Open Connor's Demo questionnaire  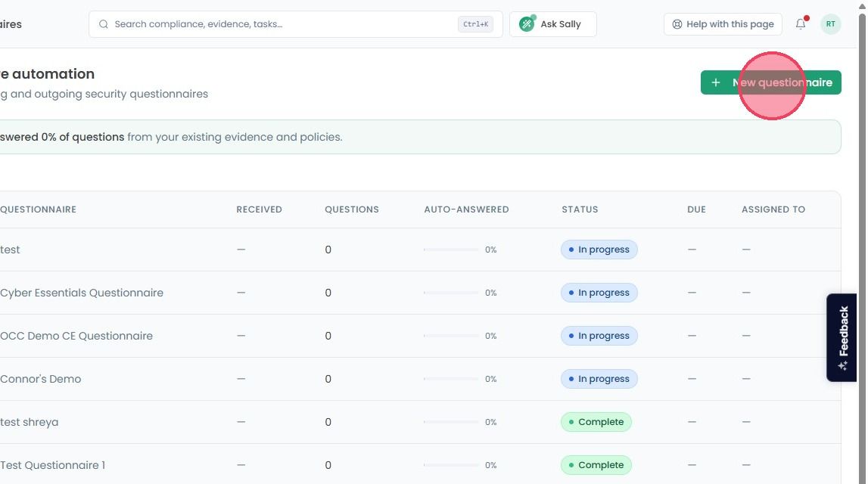click(x=40, y=379)
